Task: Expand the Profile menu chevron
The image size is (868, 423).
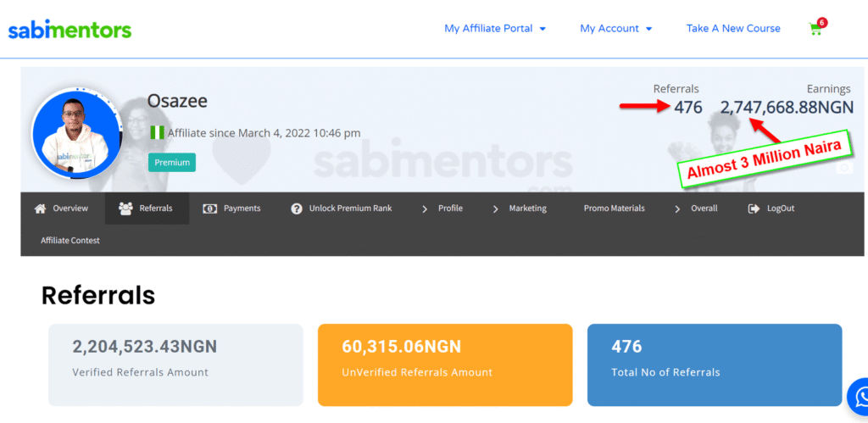Action: 425,209
